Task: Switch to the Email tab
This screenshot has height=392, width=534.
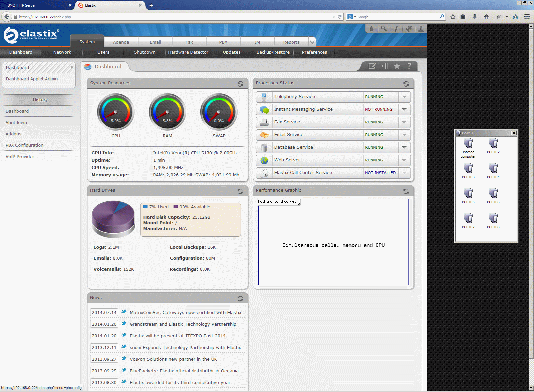Action: click(155, 42)
